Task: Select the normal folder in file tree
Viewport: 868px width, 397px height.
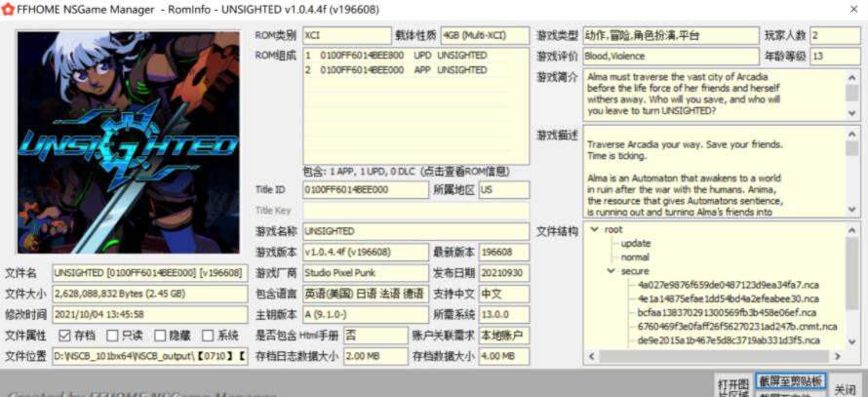Action: click(x=635, y=257)
